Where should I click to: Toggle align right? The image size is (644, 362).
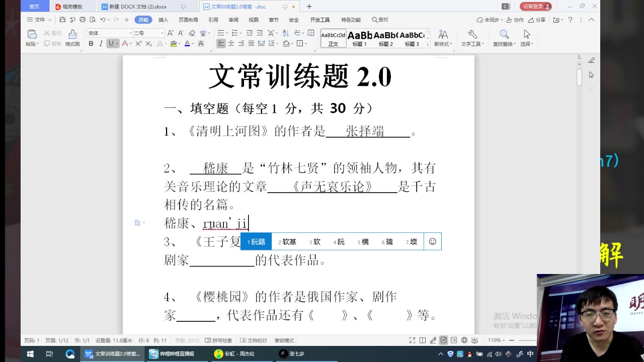(241, 44)
